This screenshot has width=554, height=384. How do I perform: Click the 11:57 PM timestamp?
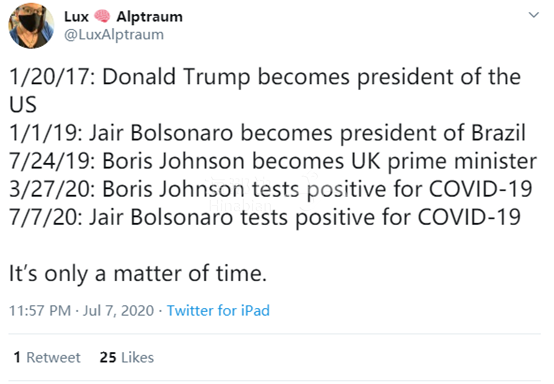[40, 311]
